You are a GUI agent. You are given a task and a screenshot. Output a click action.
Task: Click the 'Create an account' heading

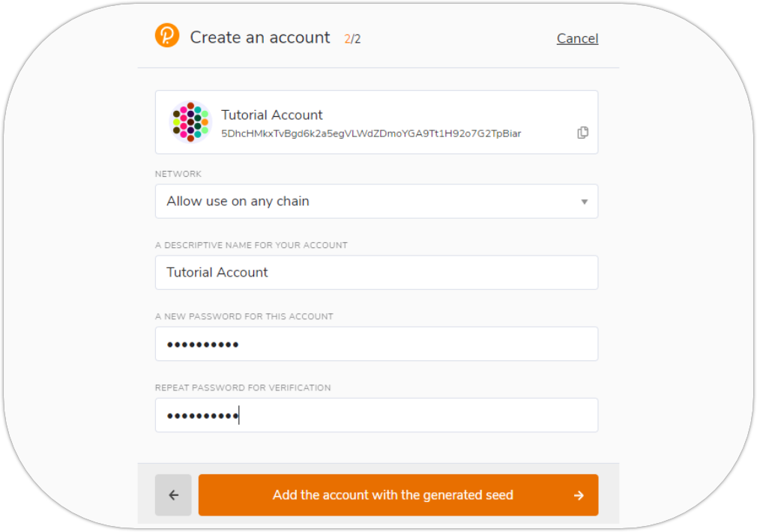click(260, 37)
